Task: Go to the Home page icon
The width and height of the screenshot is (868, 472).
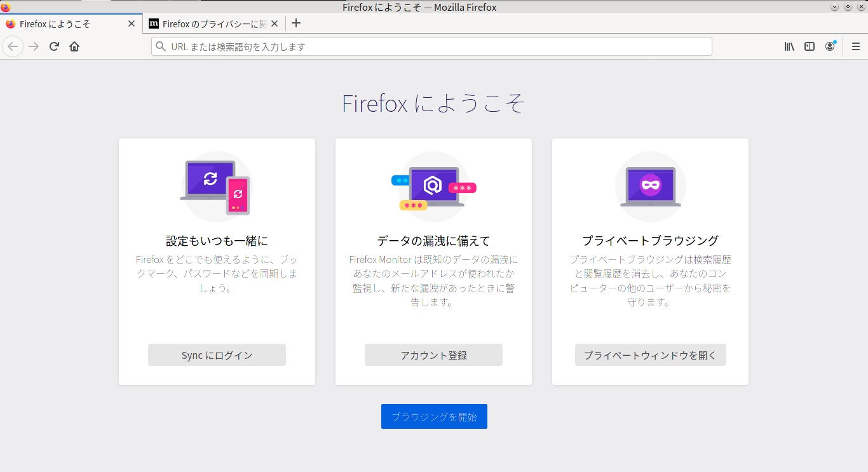Action: click(74, 46)
